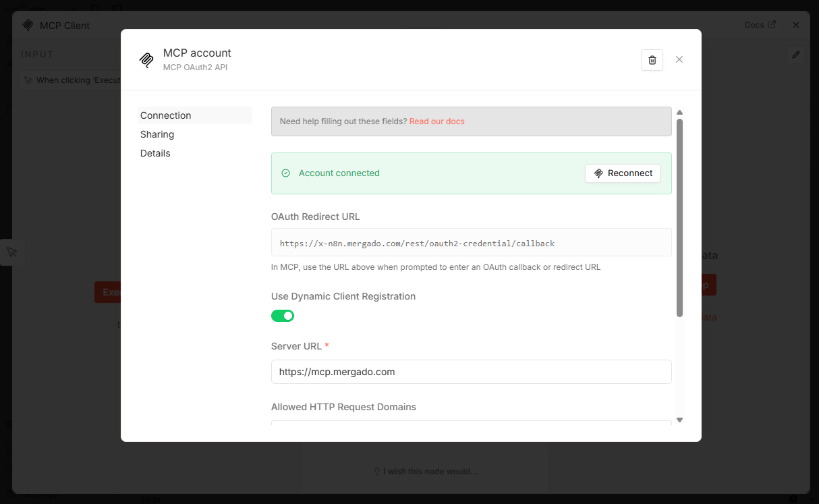Click the pencil edit icon in MCP Client window

click(796, 55)
